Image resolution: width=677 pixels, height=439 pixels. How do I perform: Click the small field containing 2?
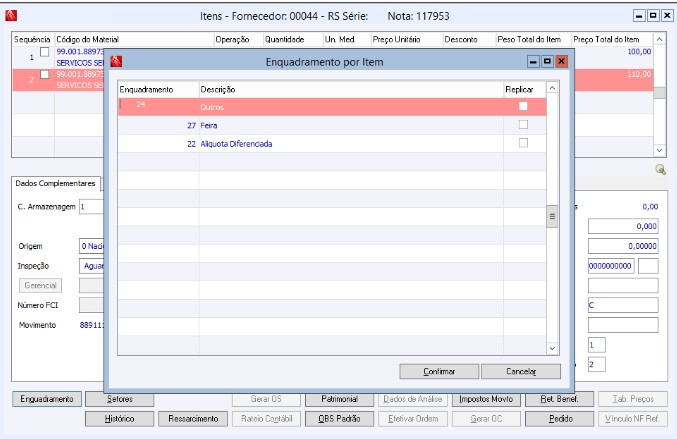click(597, 364)
